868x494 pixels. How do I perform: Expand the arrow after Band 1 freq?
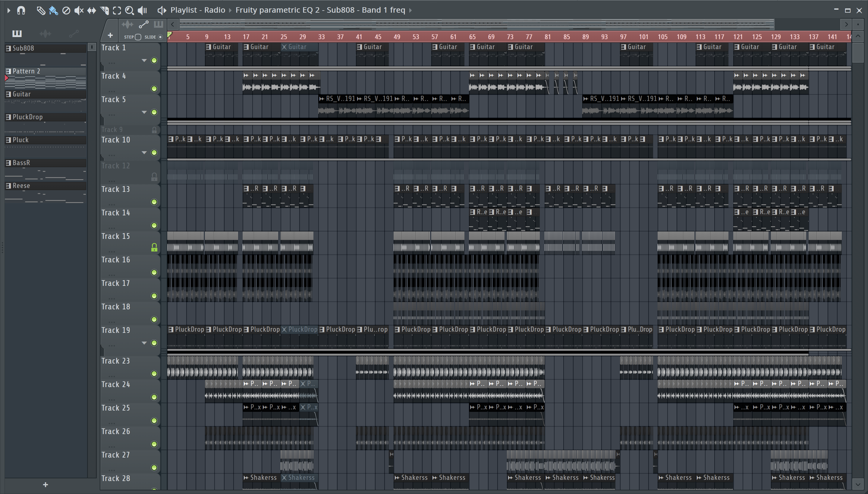coord(410,10)
